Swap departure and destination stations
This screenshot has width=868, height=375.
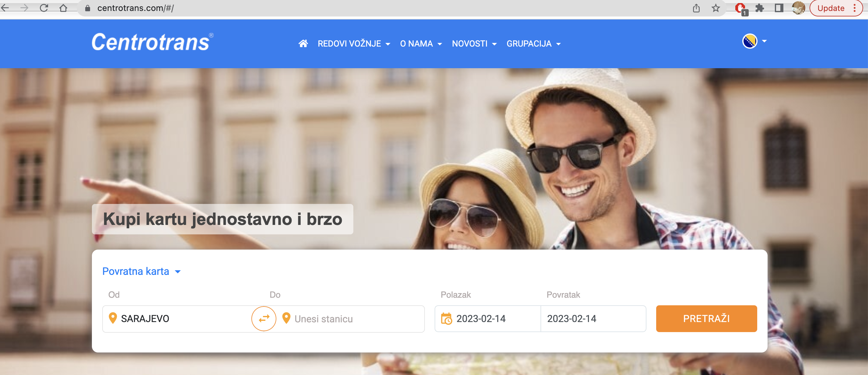point(264,318)
